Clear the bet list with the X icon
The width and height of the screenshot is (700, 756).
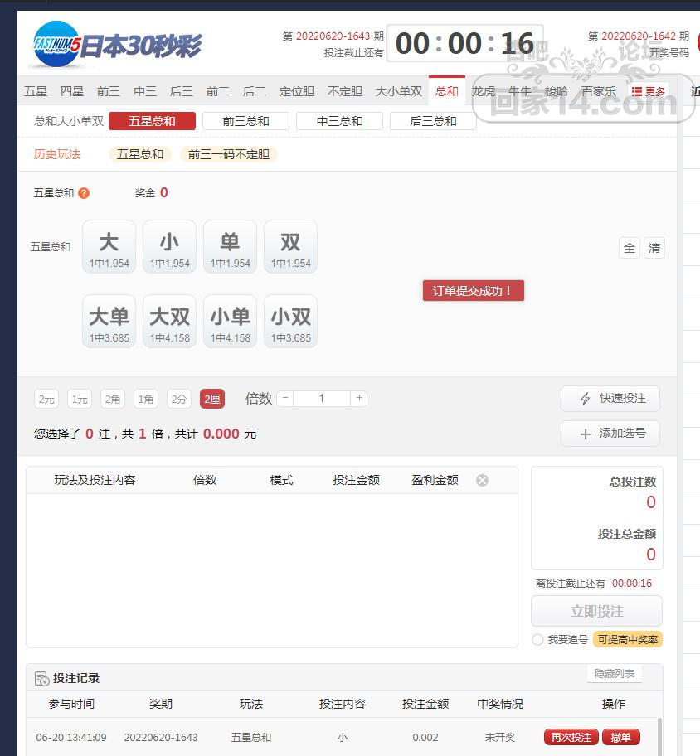point(482,480)
